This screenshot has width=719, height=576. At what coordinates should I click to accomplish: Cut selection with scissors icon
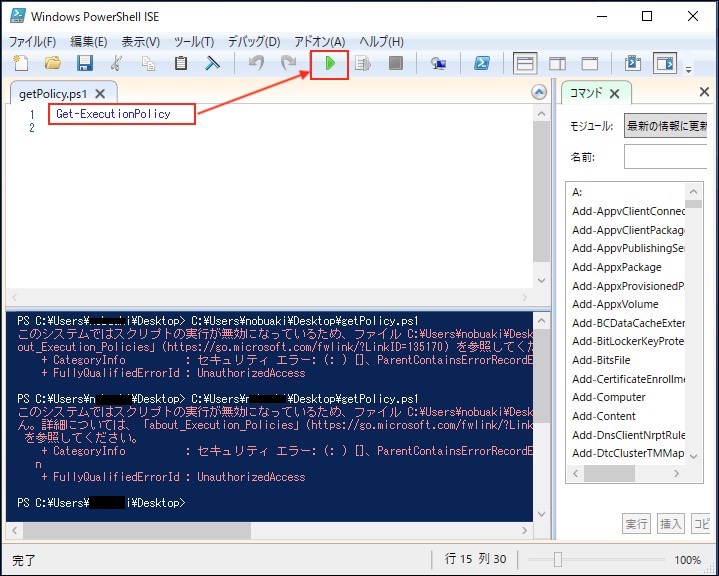116,63
